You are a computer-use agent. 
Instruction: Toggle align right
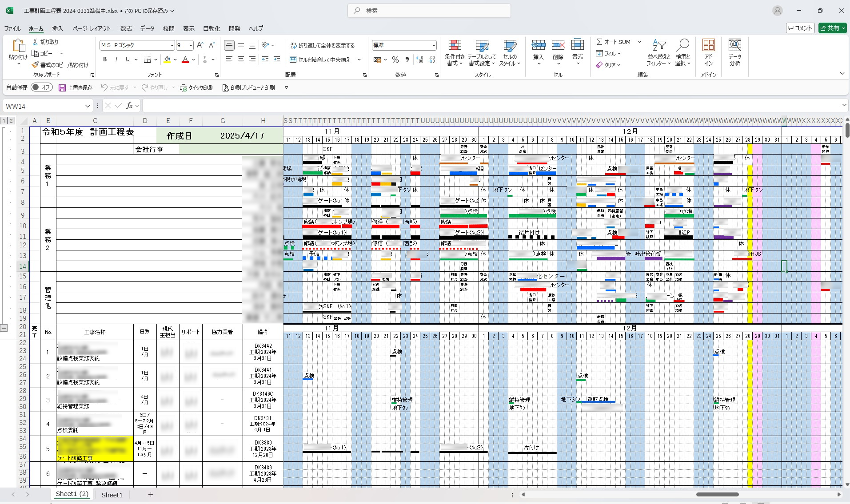[x=252, y=59]
